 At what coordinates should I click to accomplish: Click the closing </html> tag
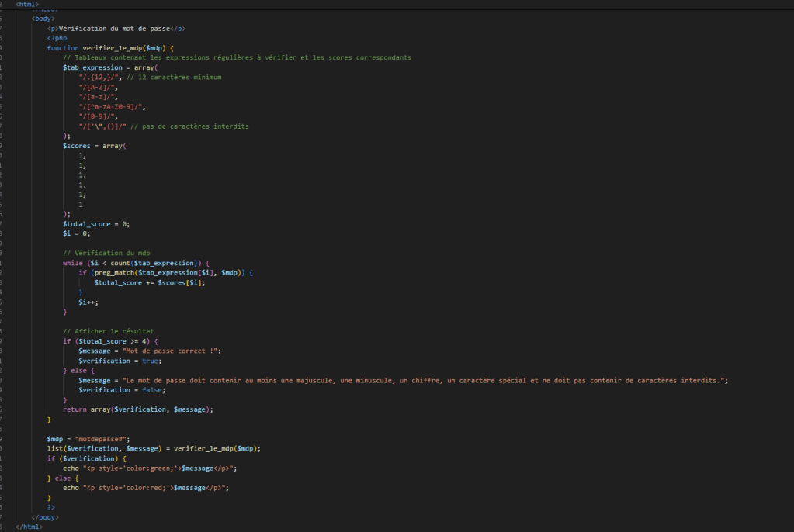tap(32, 527)
